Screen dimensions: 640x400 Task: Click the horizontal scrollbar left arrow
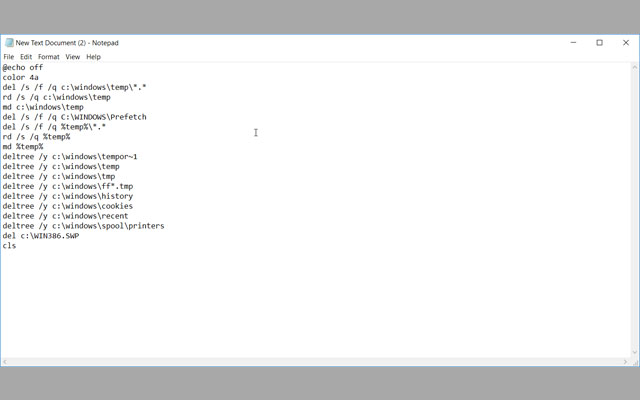(x=5, y=362)
